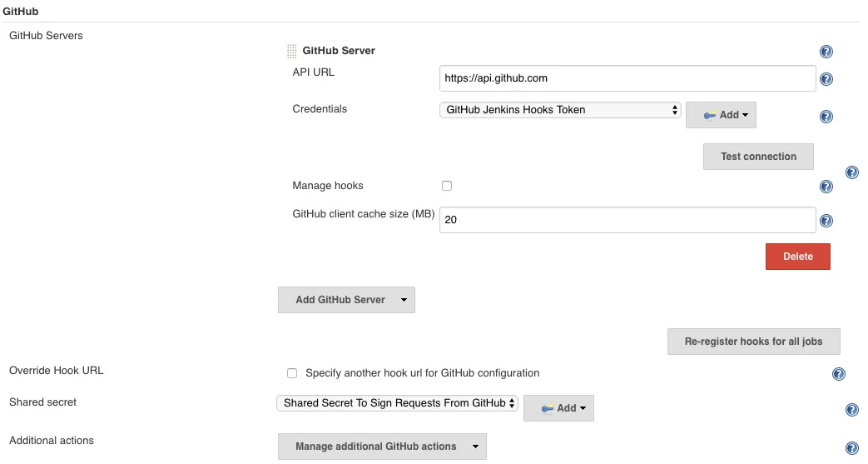Image resolution: width=868 pixels, height=464 pixels.
Task: Select the GitHub section heading text
Action: click(x=21, y=11)
